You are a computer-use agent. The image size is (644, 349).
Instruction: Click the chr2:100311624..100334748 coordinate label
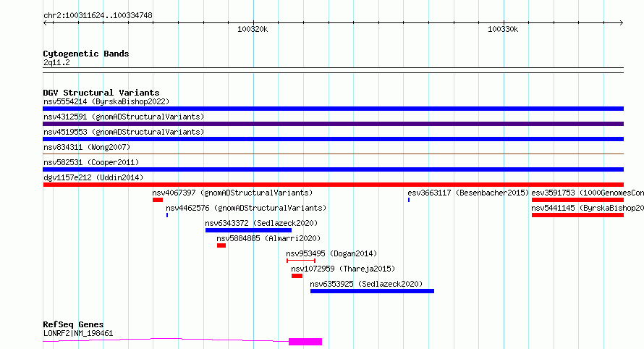pos(98,15)
